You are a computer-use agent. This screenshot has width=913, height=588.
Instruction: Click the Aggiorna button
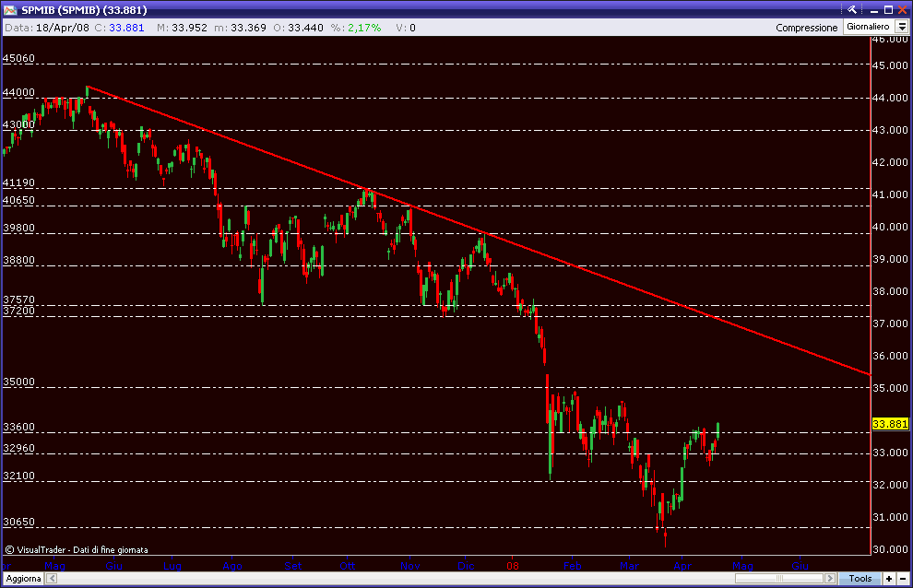[x=22, y=579]
